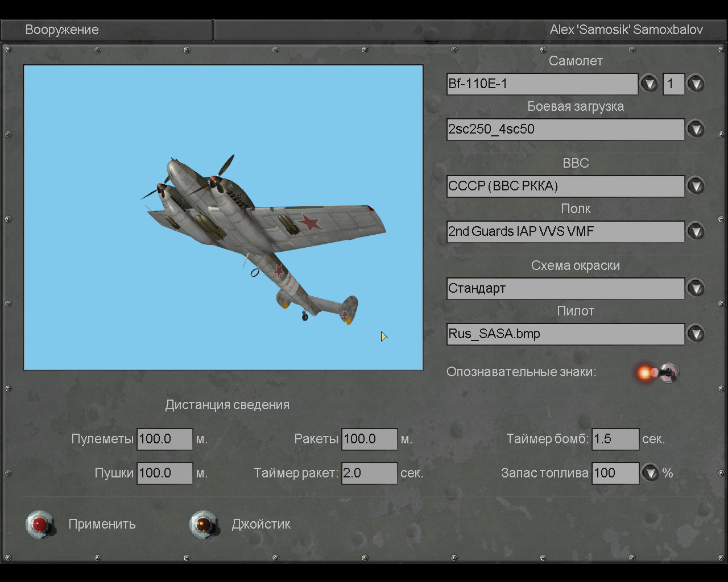
Task: Click the Пулеметы convergence distance field
Action: (x=165, y=439)
